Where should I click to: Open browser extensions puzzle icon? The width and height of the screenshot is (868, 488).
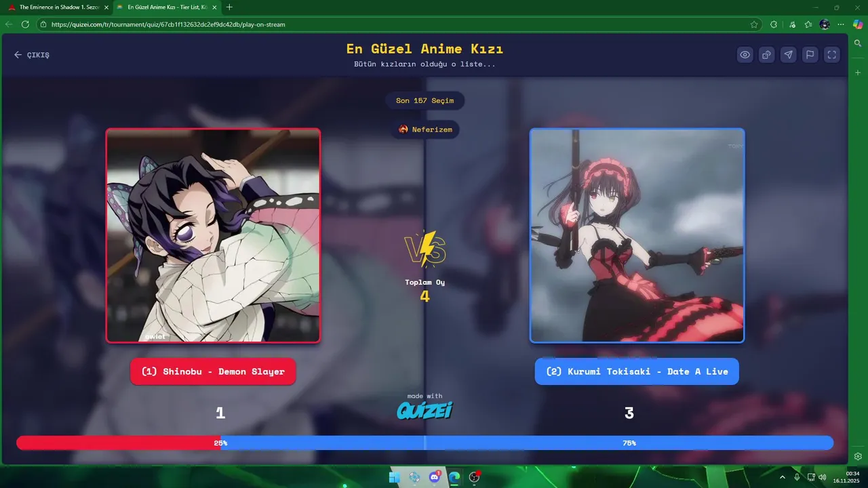(774, 24)
